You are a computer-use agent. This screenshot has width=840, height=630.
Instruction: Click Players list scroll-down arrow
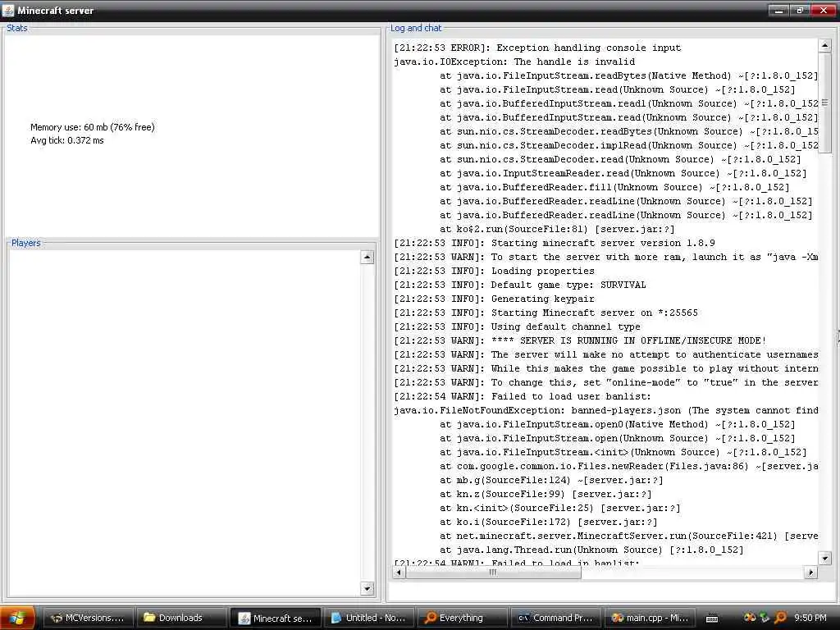click(367, 589)
